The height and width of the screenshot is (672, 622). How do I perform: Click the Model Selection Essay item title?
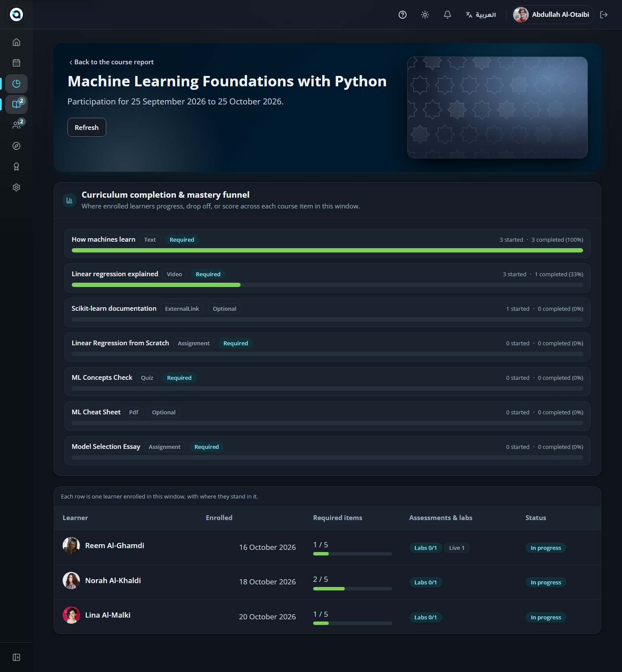106,447
